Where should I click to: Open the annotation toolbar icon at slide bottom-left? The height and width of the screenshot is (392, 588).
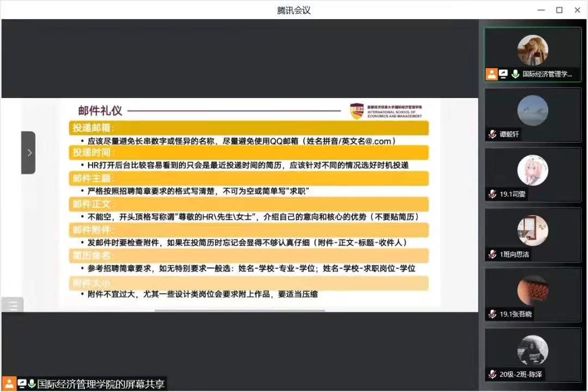click(x=12, y=305)
